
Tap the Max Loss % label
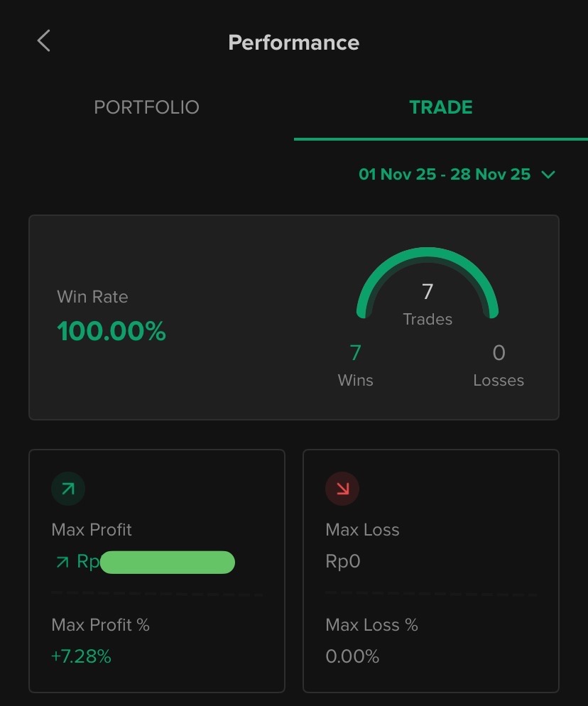coord(371,625)
